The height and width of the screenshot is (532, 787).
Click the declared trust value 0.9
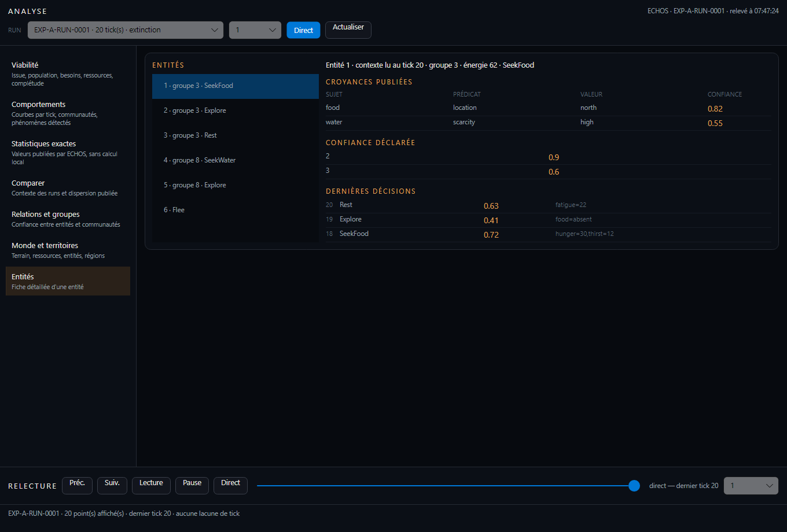coord(554,157)
